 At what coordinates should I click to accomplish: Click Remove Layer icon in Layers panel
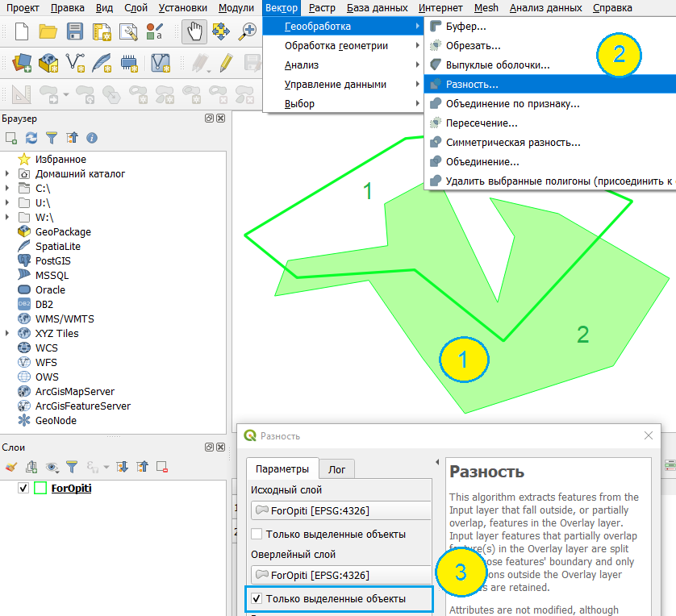click(162, 466)
